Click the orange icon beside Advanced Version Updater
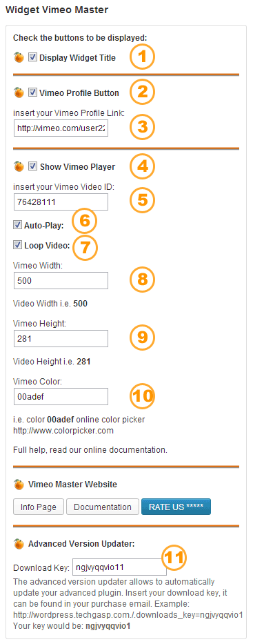This screenshot has width=253, height=644. (x=19, y=544)
